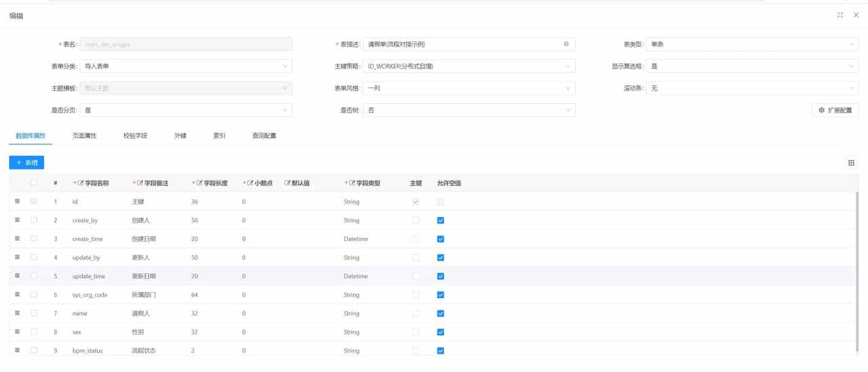The height and width of the screenshot is (372, 868).
Task: Click edit icon in 字段备注 column header
Action: [x=140, y=183]
